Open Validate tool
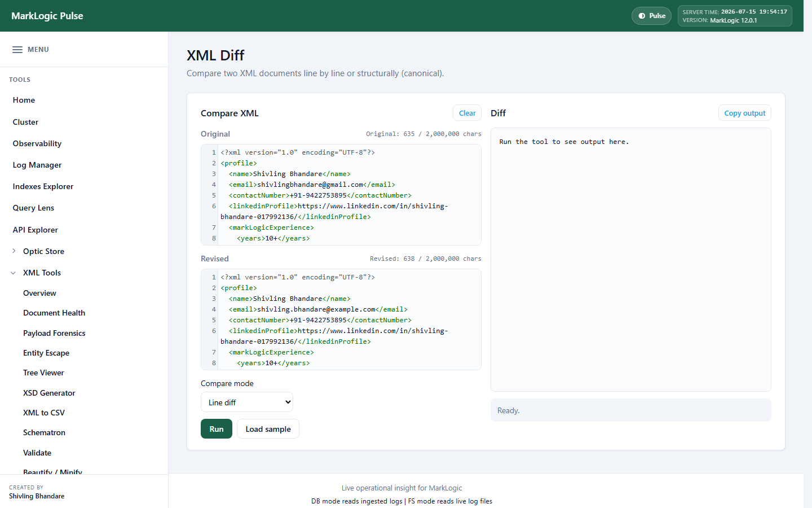812x508 pixels. coord(37,453)
